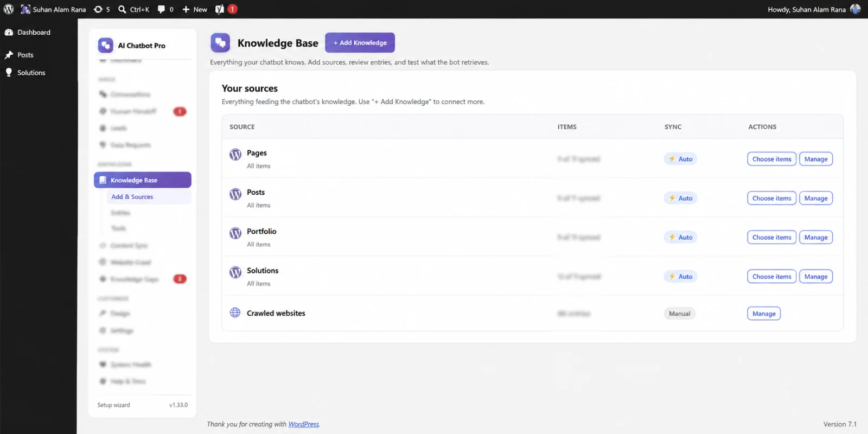Open Help & Docs in plugin sidebar
Viewport: 868px width, 434px height.
tap(128, 381)
